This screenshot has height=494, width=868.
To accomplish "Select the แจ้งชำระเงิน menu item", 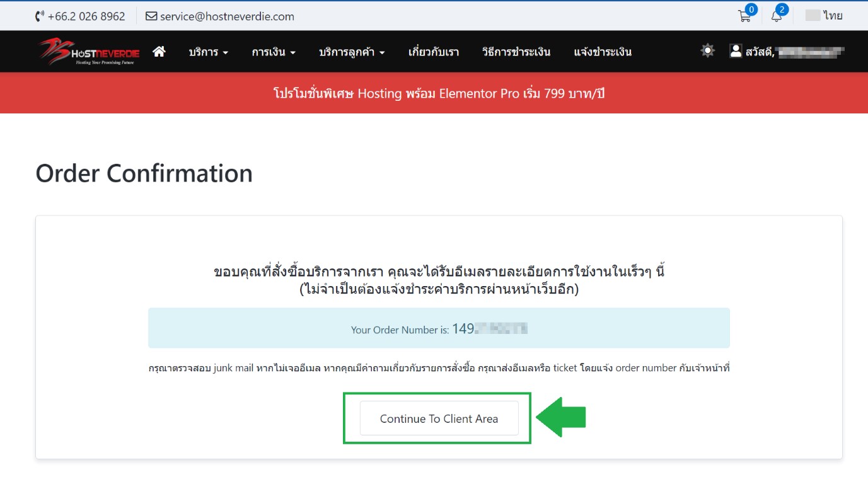I will tap(603, 52).
